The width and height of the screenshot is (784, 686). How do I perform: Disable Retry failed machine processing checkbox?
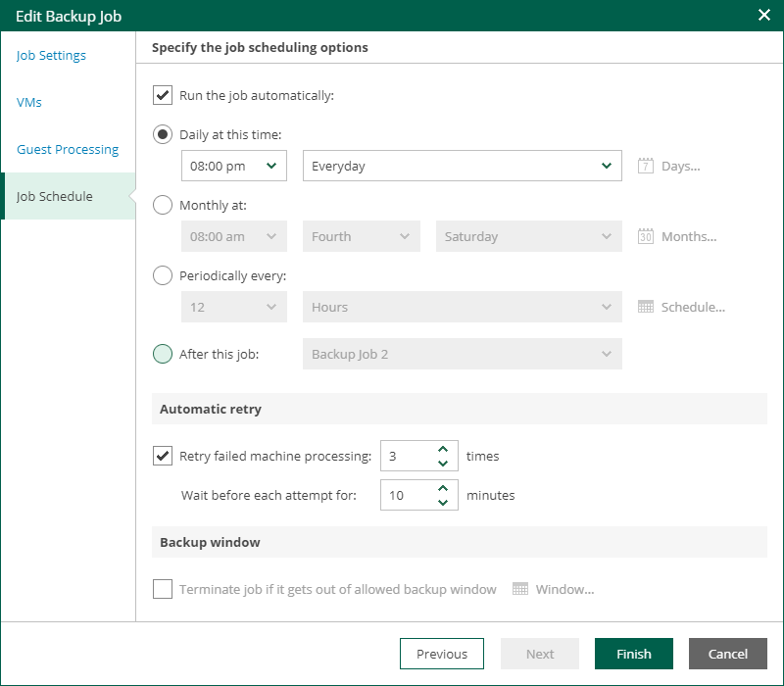tap(163, 456)
